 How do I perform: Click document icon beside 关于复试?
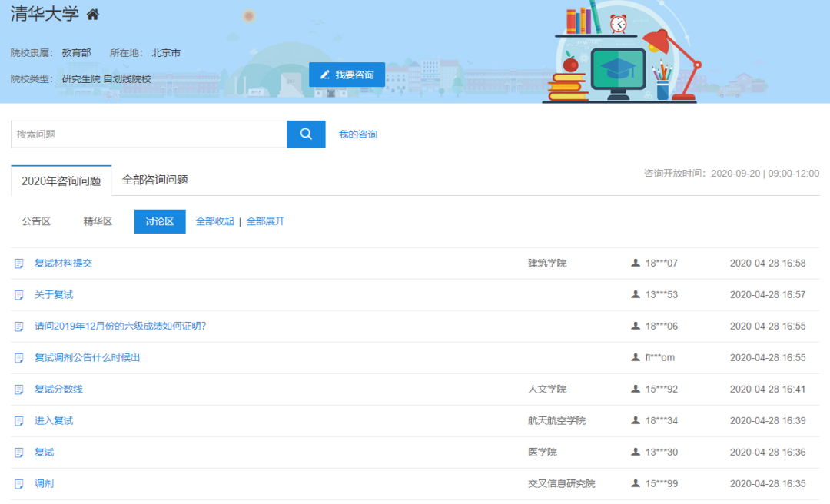click(x=19, y=295)
